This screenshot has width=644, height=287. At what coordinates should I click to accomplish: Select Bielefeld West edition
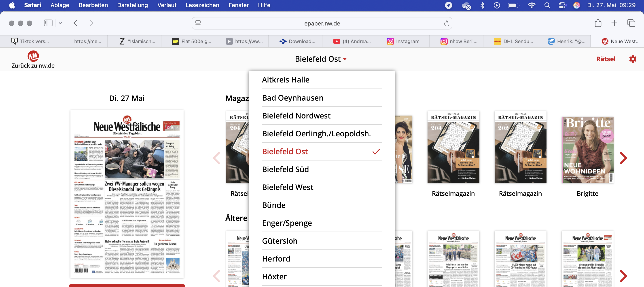(322, 187)
